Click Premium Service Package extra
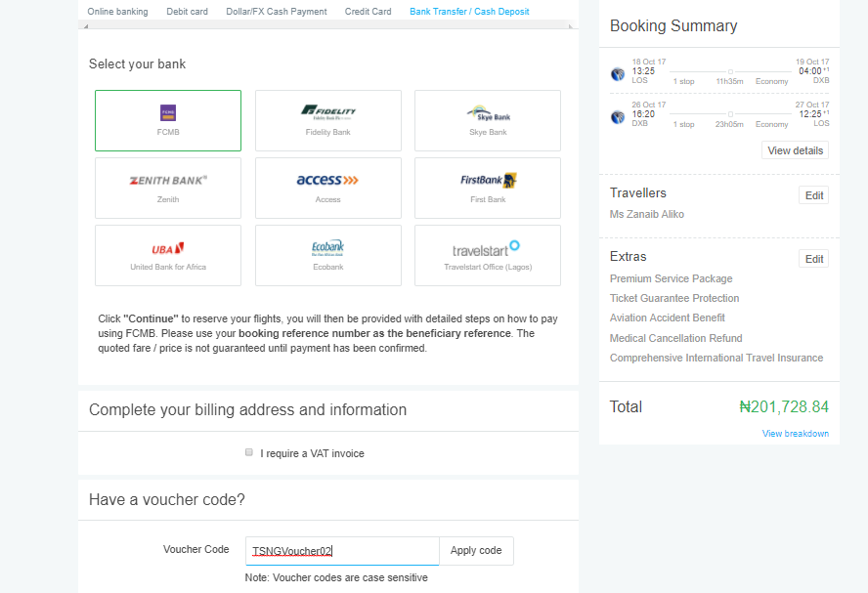This screenshot has height=593, width=868. 671,278
